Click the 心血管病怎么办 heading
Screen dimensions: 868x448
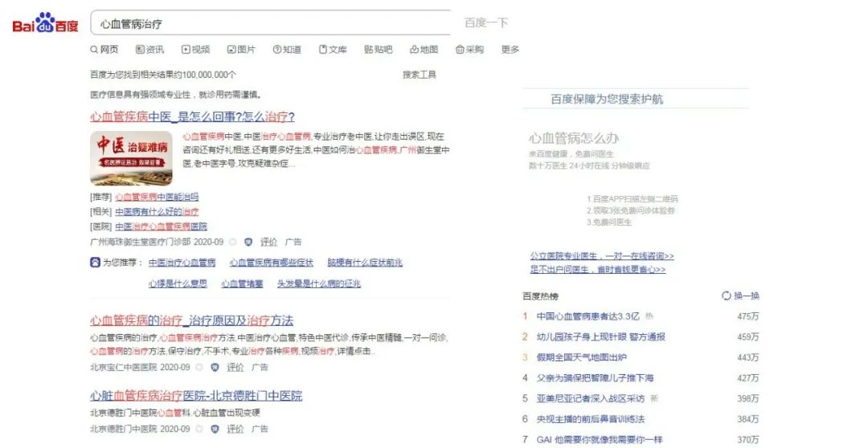point(574,138)
